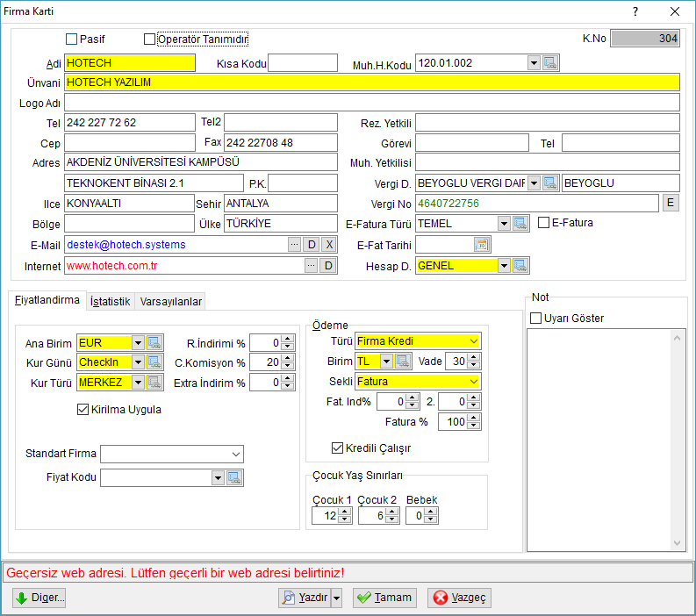This screenshot has width=696, height=616.
Task: Open lookup icon next to Hesap D.
Action: pos(520,266)
